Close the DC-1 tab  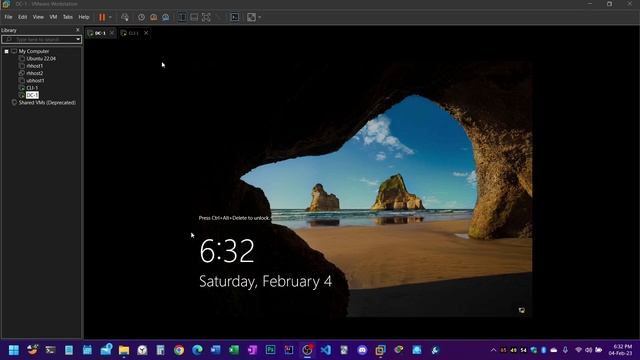click(112, 33)
